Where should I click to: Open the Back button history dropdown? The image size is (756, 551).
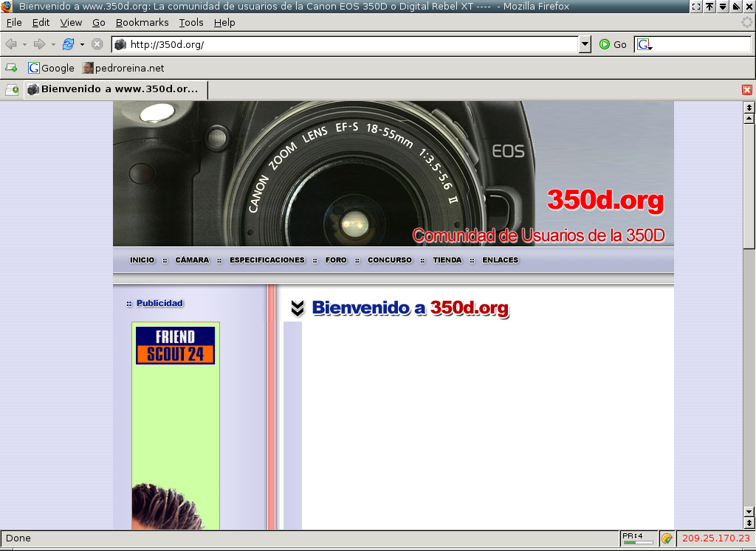[24, 44]
